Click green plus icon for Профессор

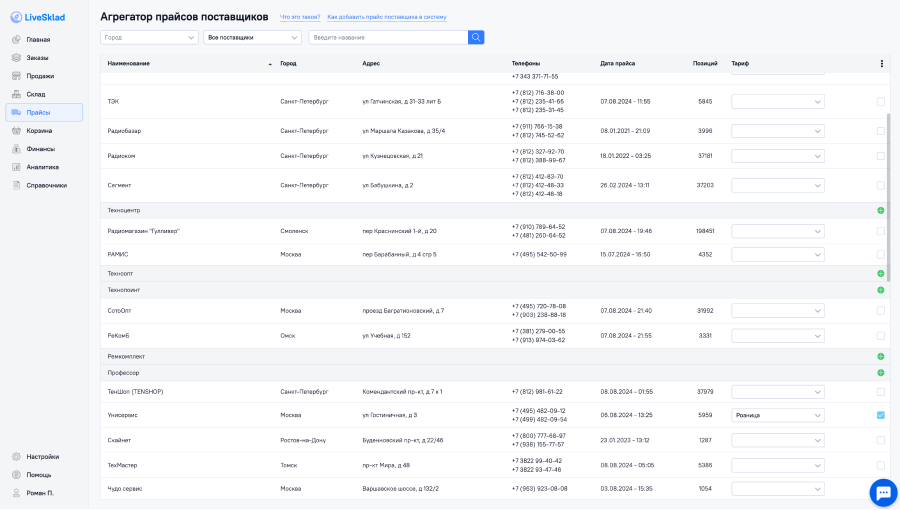[x=880, y=373]
